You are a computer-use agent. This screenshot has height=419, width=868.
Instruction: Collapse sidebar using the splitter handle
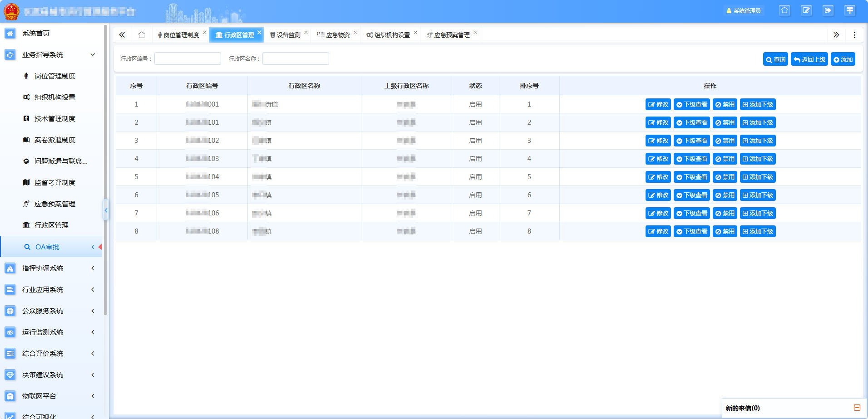coord(106,210)
